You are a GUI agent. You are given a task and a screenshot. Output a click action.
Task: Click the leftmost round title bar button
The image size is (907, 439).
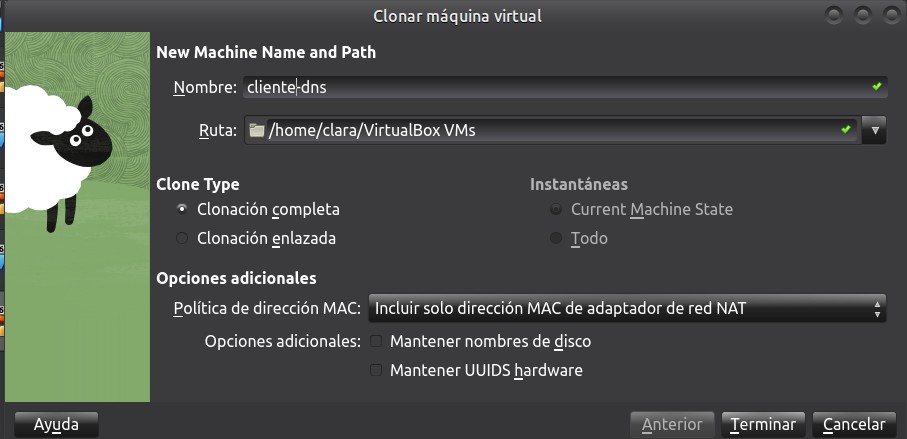[834, 15]
